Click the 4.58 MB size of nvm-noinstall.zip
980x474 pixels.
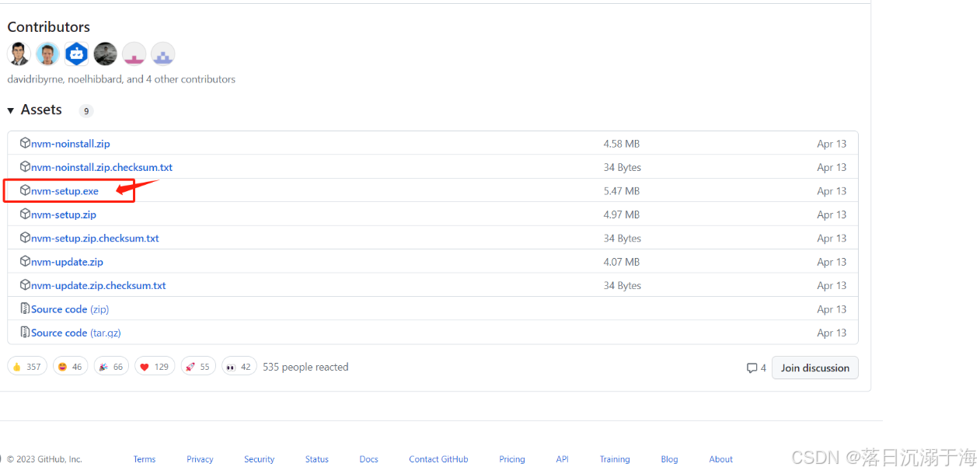(622, 144)
